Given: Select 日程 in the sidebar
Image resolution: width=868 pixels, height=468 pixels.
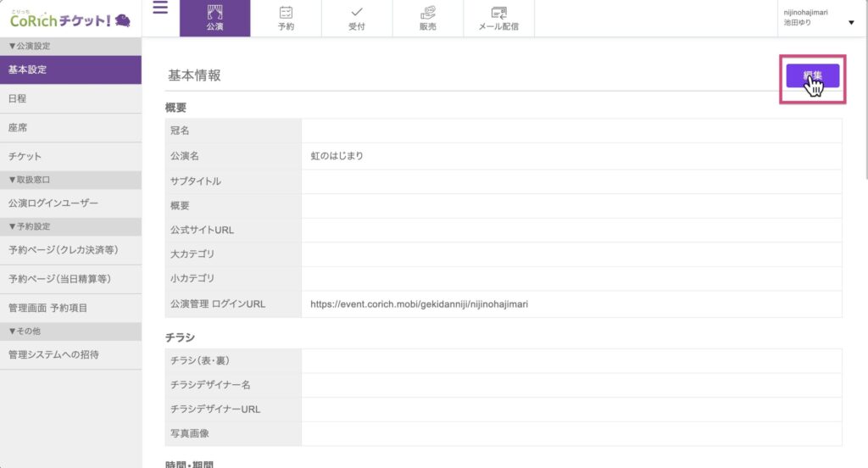Looking at the screenshot, I should click(x=18, y=99).
